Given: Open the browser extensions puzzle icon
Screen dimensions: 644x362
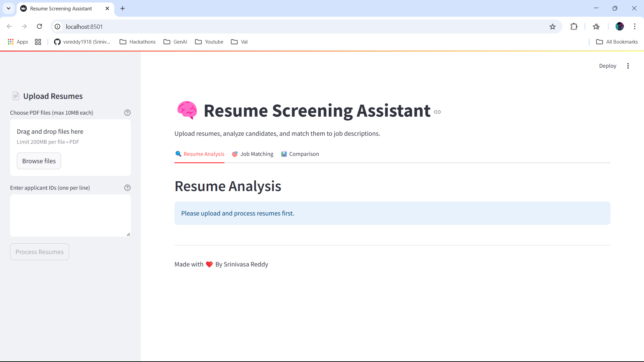Looking at the screenshot, I should 574,27.
